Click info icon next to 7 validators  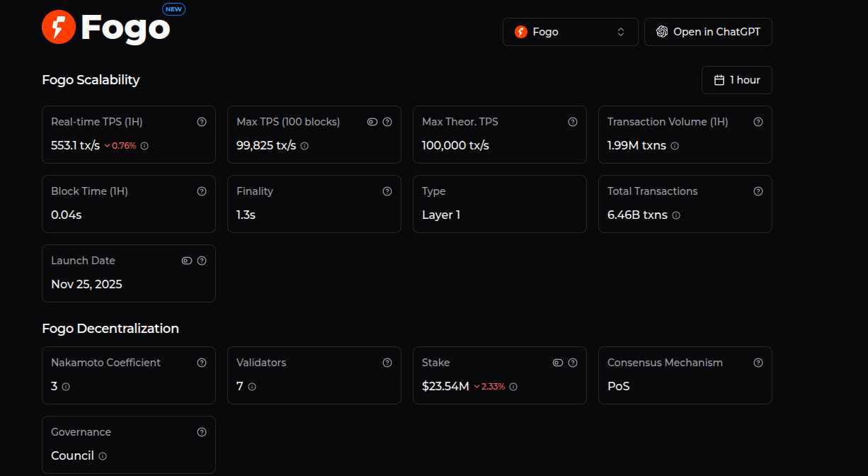click(x=252, y=387)
